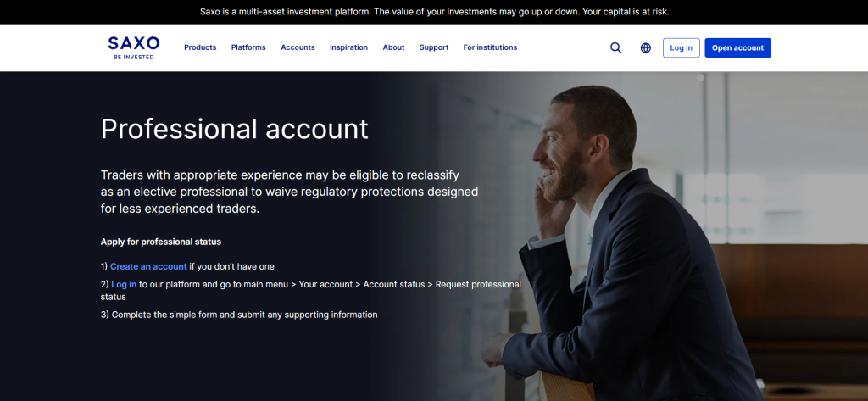Open the search magnifier icon

[x=615, y=47]
